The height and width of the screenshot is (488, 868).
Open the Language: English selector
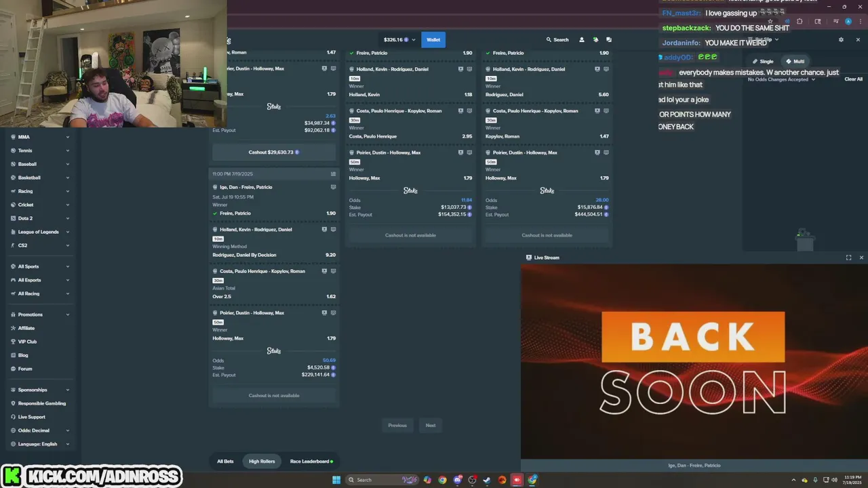coord(40,444)
